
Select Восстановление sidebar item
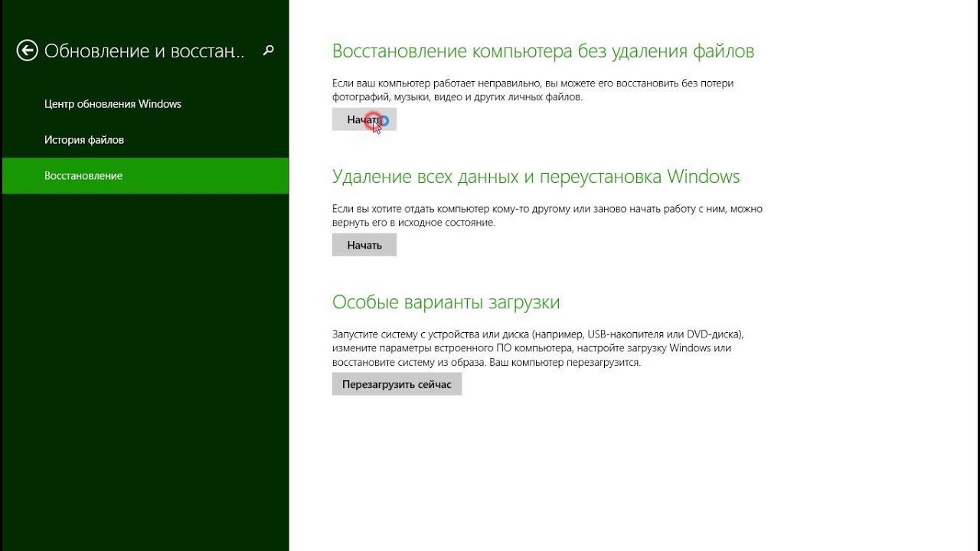click(145, 175)
